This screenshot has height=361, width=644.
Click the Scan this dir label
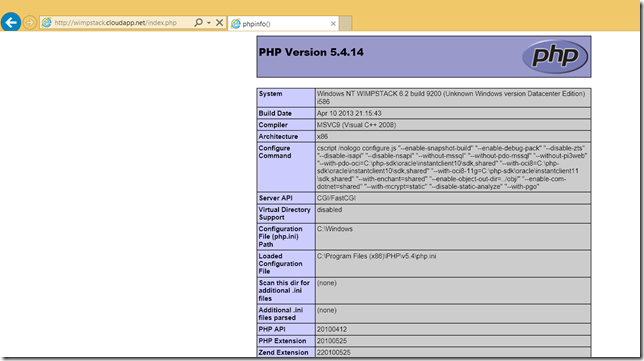click(x=284, y=290)
